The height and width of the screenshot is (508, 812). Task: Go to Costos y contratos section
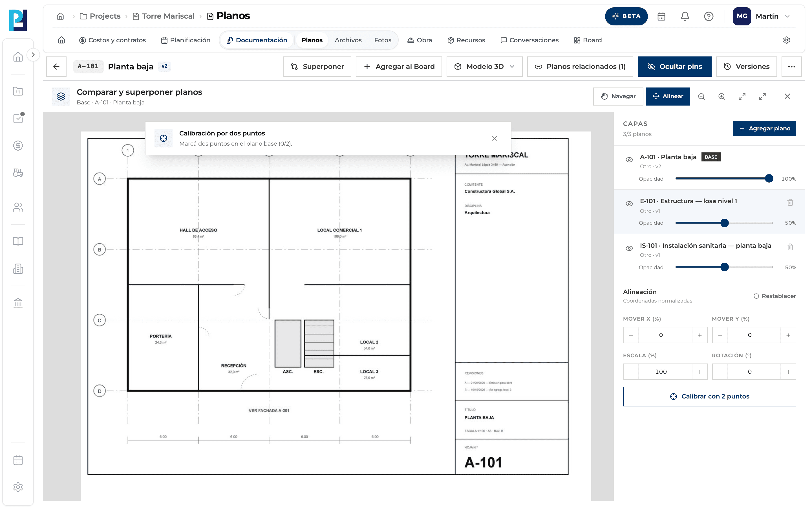coord(112,40)
